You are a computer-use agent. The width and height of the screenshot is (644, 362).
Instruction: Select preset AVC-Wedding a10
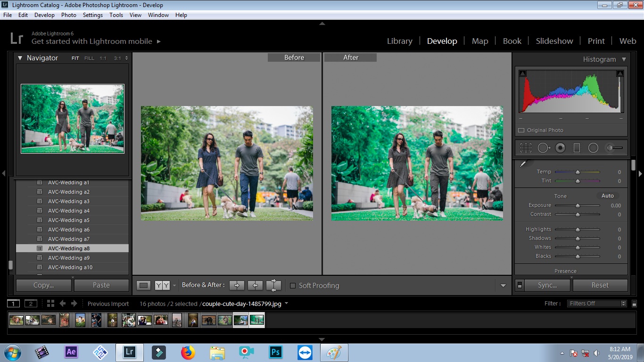click(73, 267)
